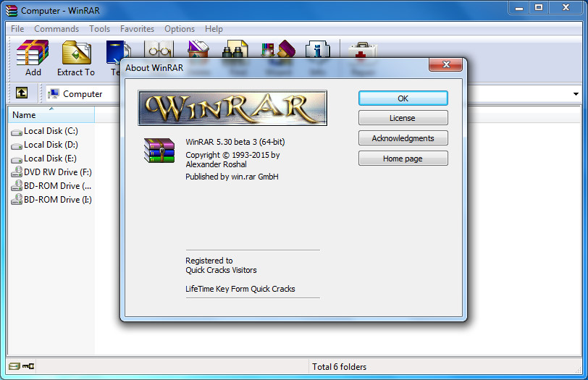Click OK in the About WinRAR dialog

click(x=403, y=98)
